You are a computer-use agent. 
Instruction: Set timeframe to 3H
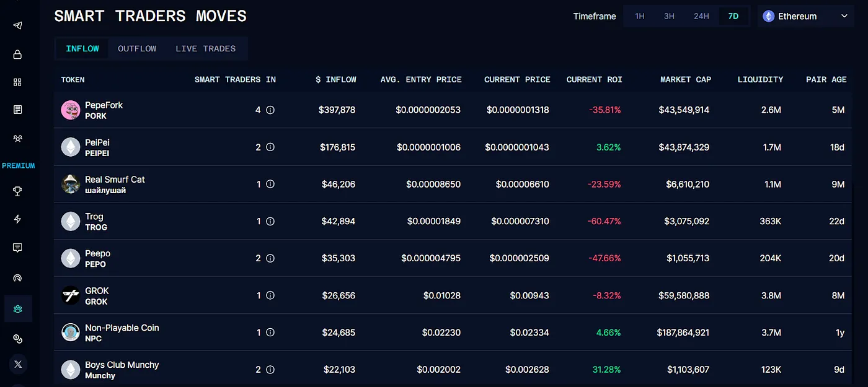click(x=669, y=16)
